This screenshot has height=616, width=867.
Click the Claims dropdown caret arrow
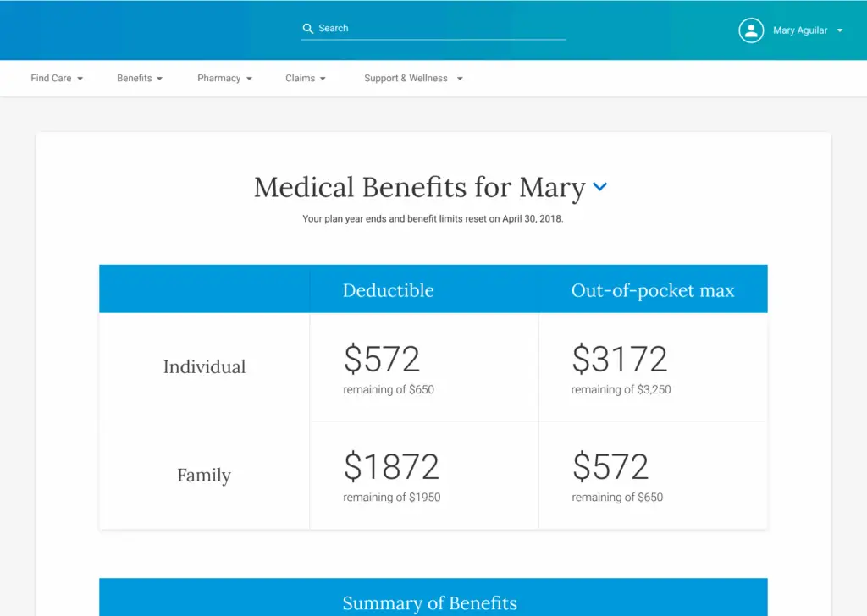tap(323, 79)
